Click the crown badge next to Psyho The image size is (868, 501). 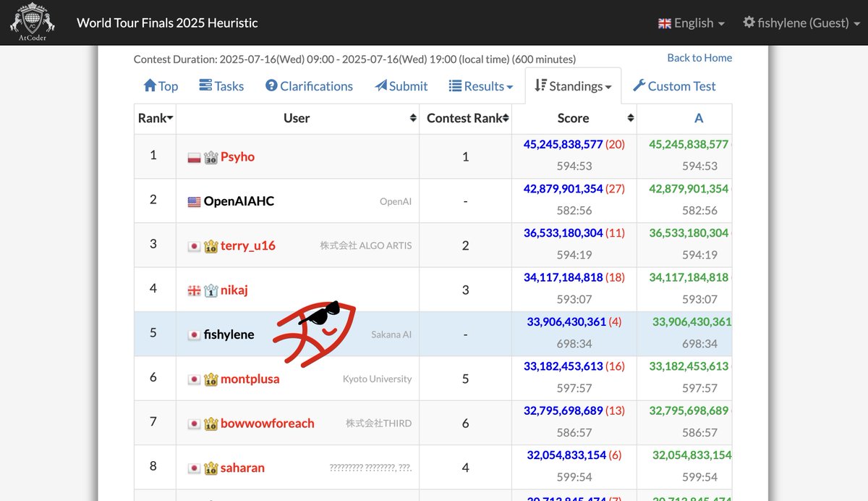pos(210,157)
